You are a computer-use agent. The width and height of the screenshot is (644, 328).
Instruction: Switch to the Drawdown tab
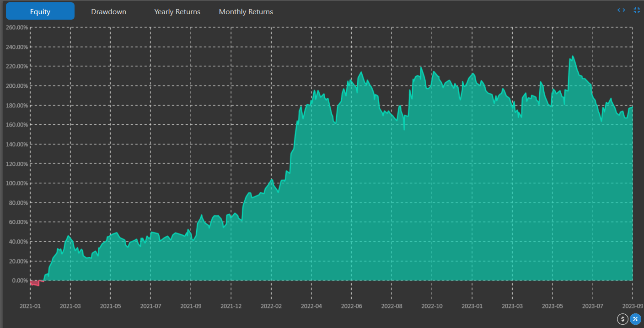point(109,11)
